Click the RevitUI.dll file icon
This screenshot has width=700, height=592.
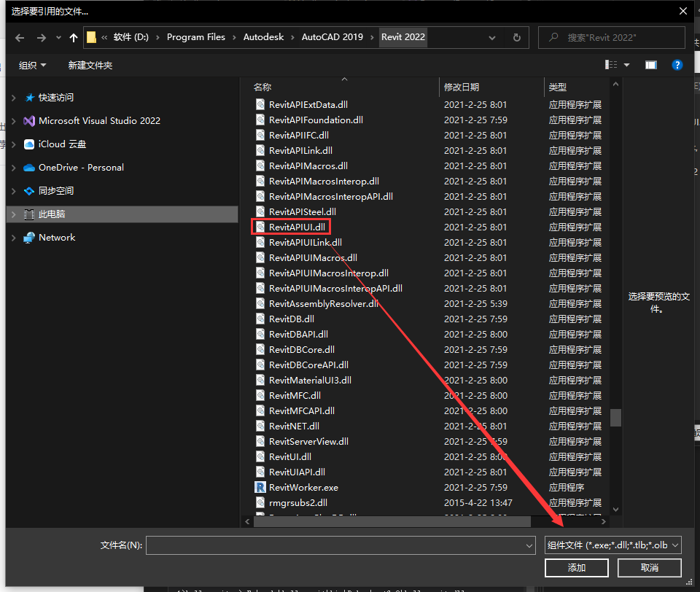coord(260,456)
